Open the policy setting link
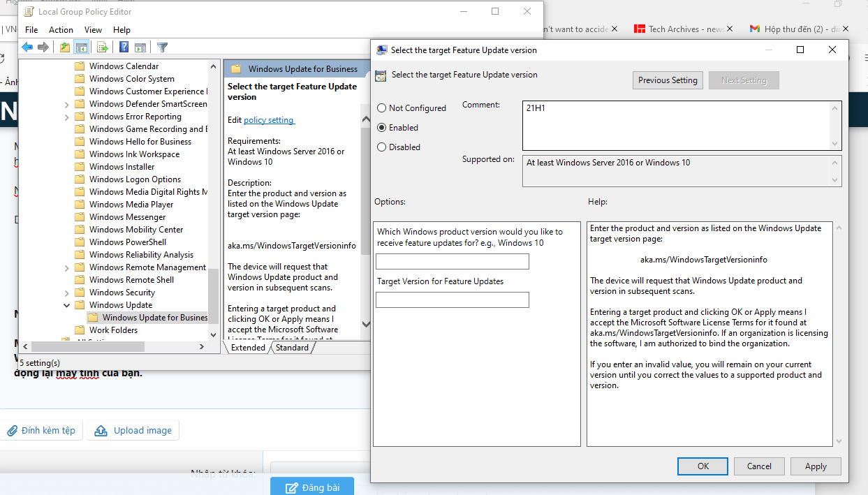The width and height of the screenshot is (868, 495). [x=269, y=120]
